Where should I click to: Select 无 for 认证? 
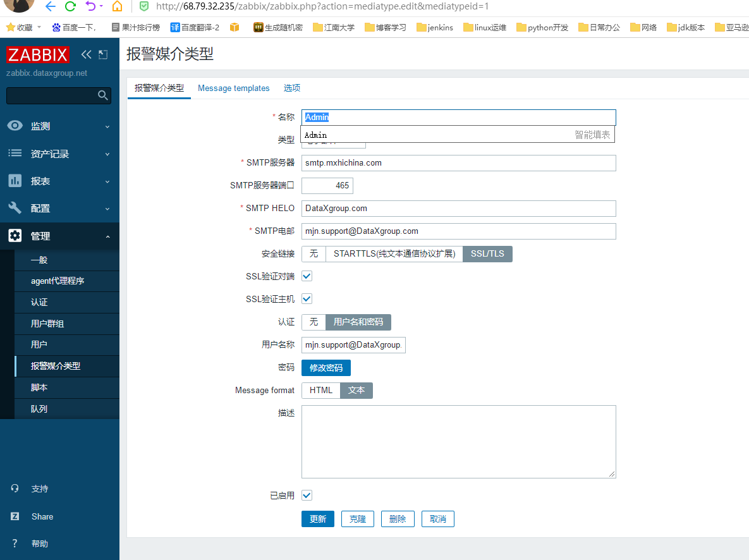click(314, 322)
